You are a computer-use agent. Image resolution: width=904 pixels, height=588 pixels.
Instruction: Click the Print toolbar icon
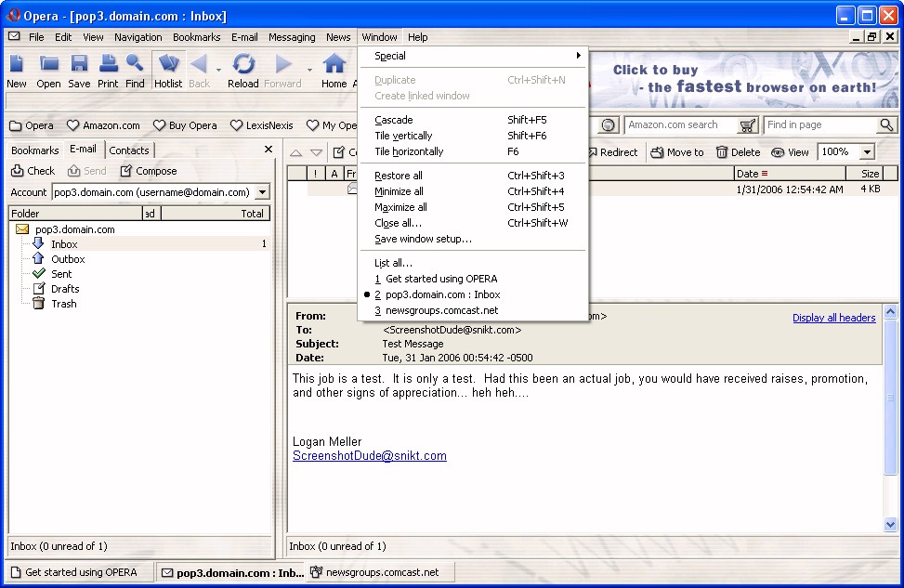coord(108,71)
